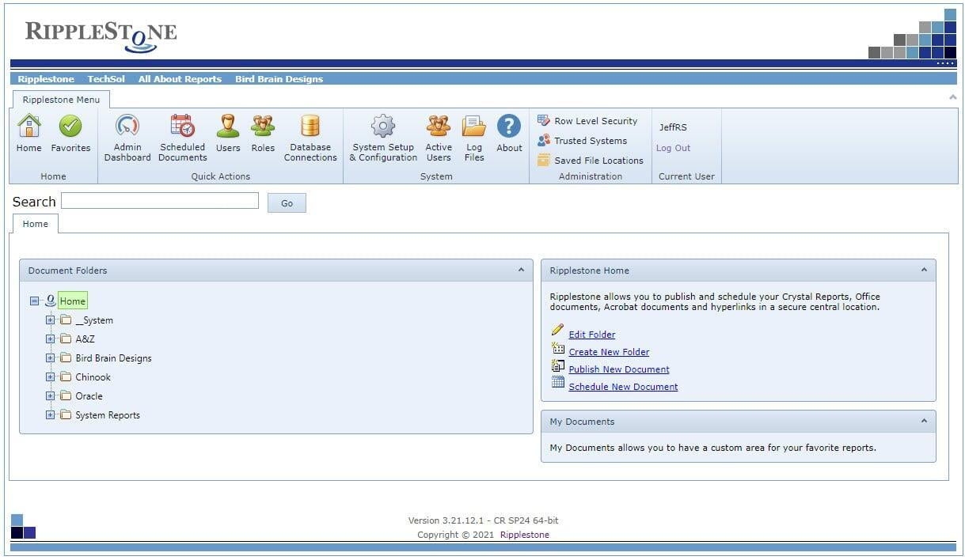
Task: Click the Go search button
Action: (x=287, y=203)
